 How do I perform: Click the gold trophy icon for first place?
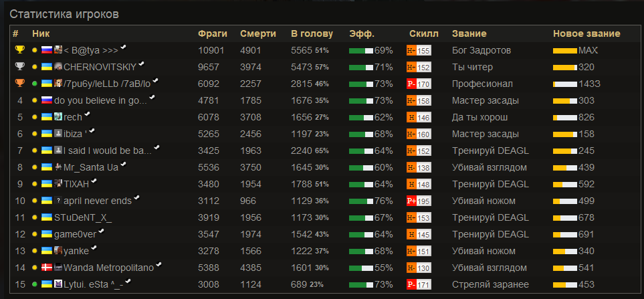19,50
